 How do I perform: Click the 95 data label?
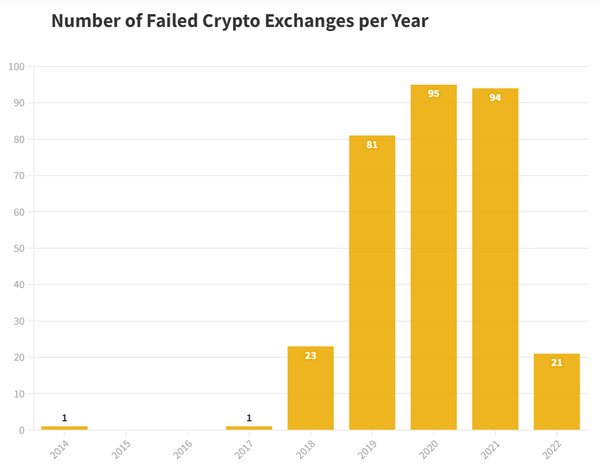[433, 94]
